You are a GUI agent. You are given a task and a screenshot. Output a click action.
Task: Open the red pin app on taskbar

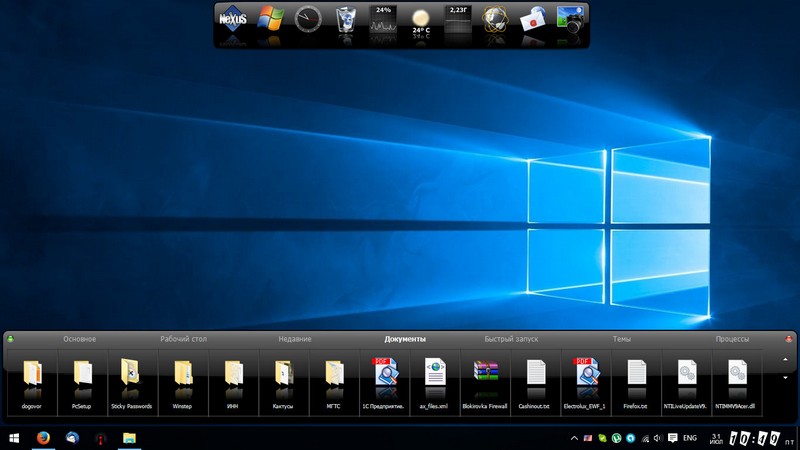(x=101, y=438)
